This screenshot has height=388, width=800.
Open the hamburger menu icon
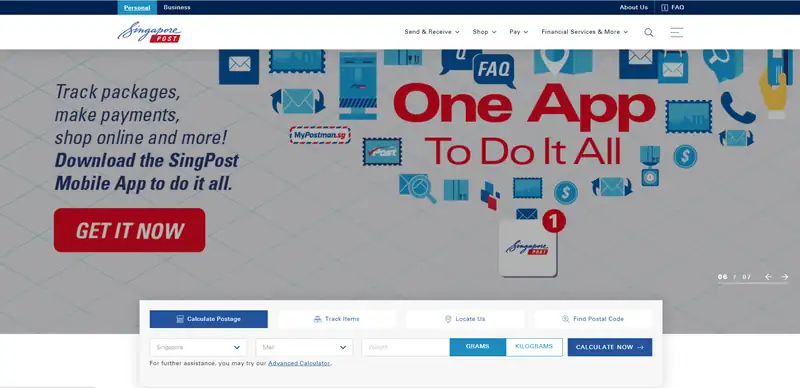click(677, 32)
